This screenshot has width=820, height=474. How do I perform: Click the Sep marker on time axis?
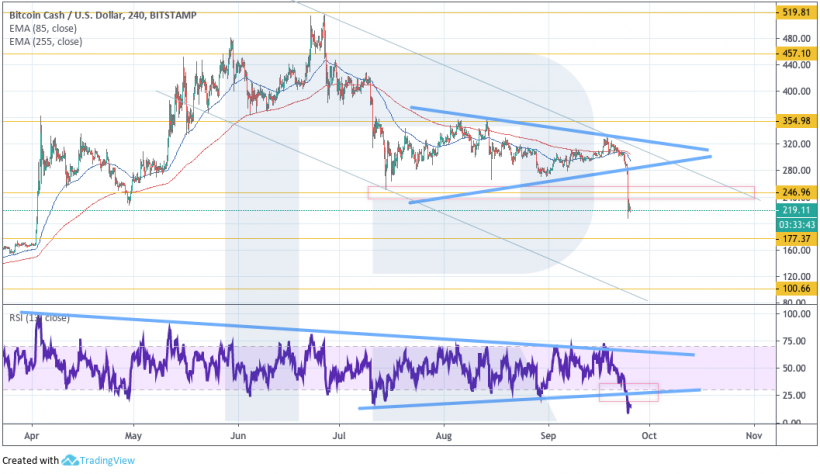[547, 437]
